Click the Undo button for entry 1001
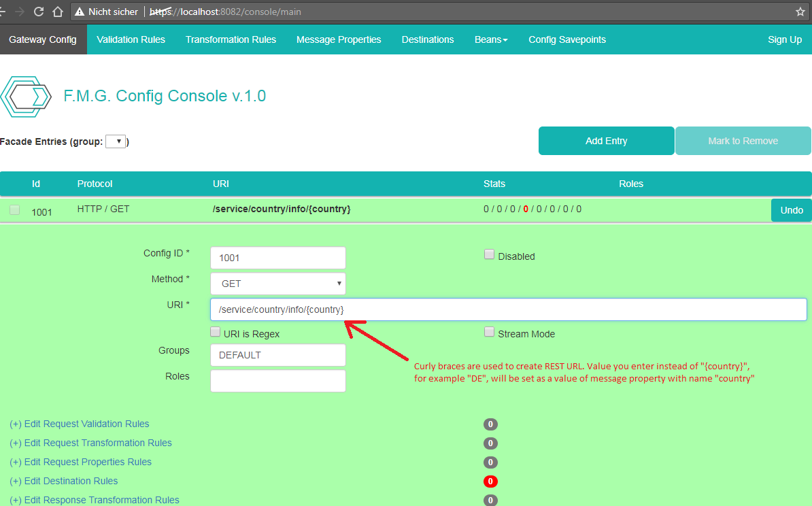The width and height of the screenshot is (812, 506). pos(791,210)
